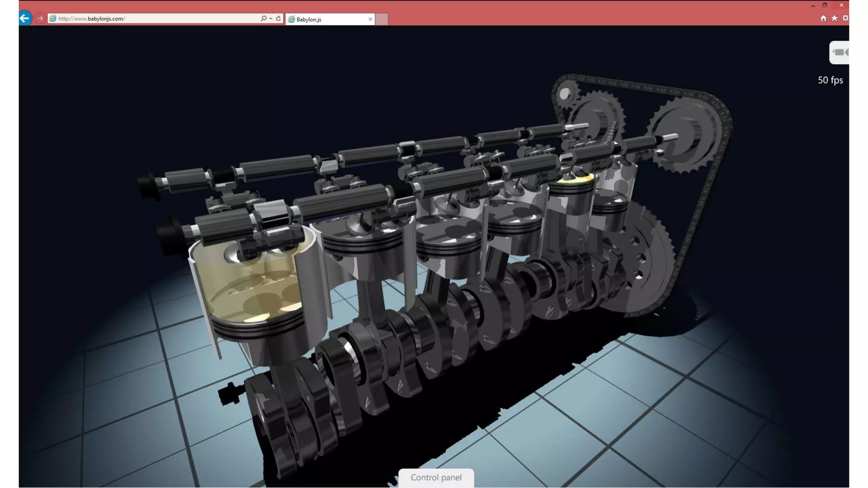Click the forward navigation arrow
Image resolution: width=868 pixels, height=488 pixels.
point(40,18)
